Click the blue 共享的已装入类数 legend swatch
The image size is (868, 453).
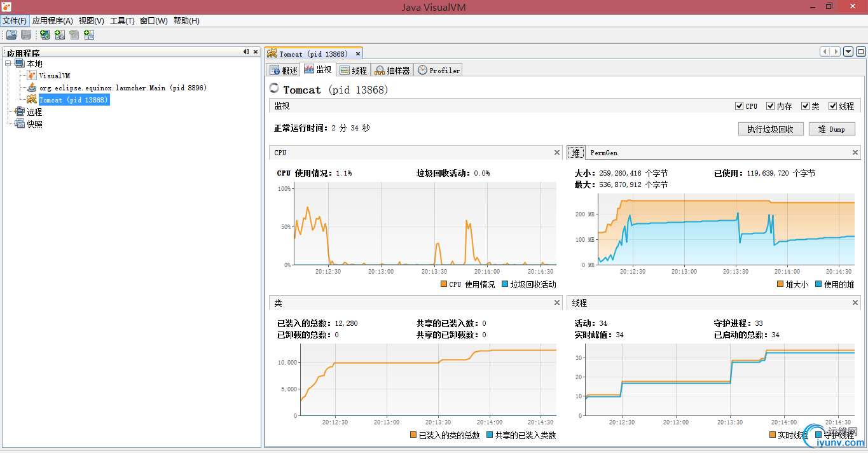click(490, 435)
